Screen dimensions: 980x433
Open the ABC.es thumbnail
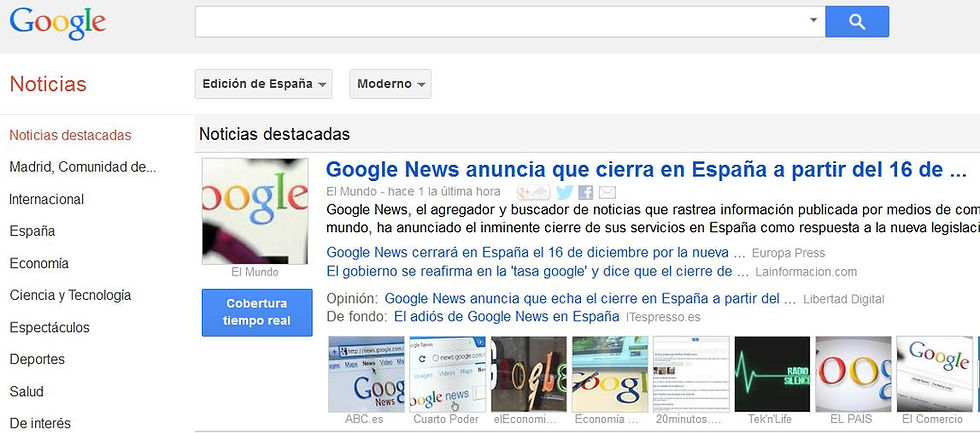[x=366, y=374]
